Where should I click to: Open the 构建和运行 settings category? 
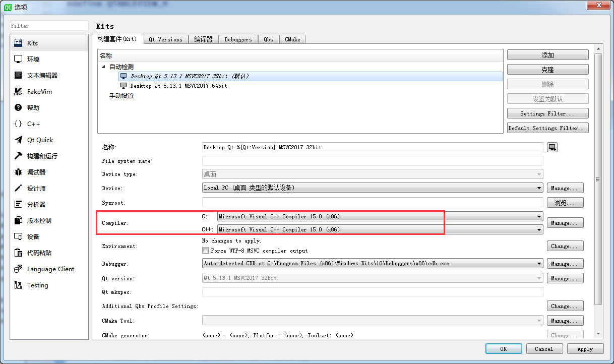point(49,156)
